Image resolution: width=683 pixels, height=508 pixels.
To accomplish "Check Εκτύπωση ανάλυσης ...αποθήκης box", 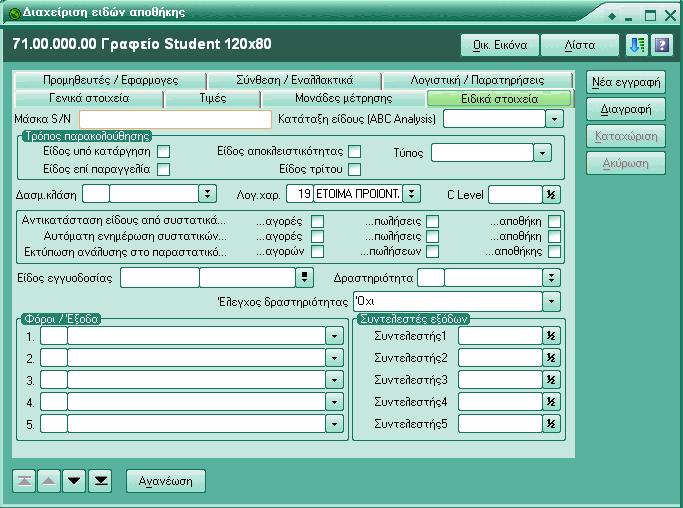I will point(554,251).
